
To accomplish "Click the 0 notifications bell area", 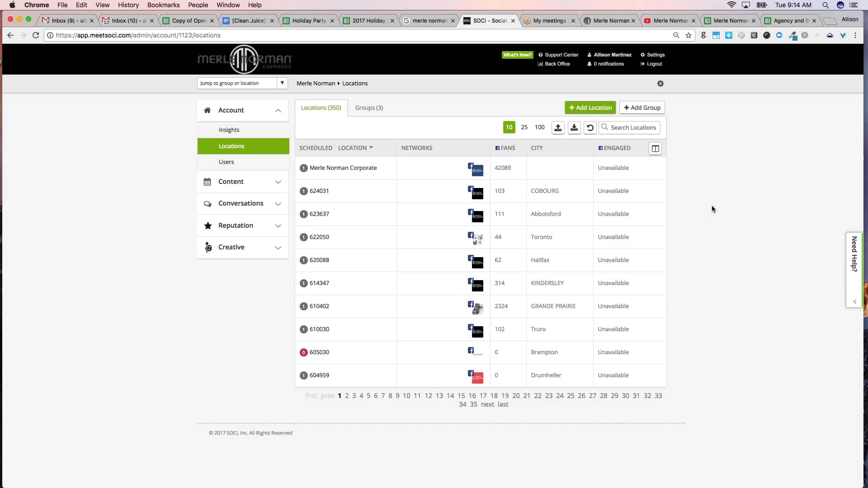I will (605, 64).
